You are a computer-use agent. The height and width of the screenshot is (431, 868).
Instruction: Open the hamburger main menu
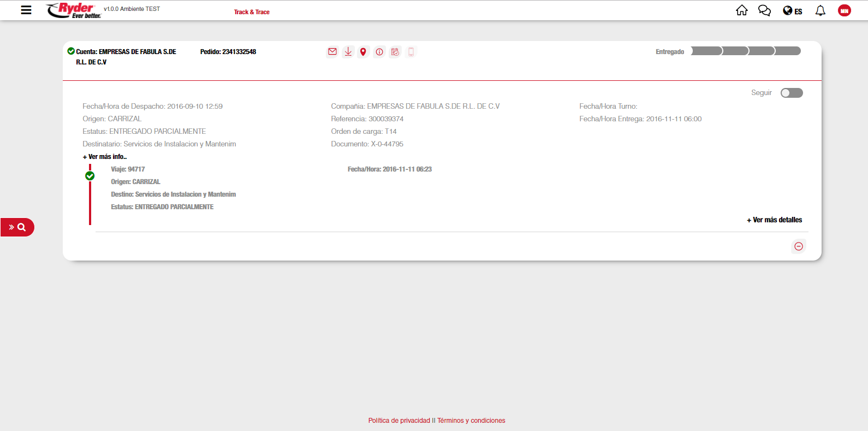[26, 10]
